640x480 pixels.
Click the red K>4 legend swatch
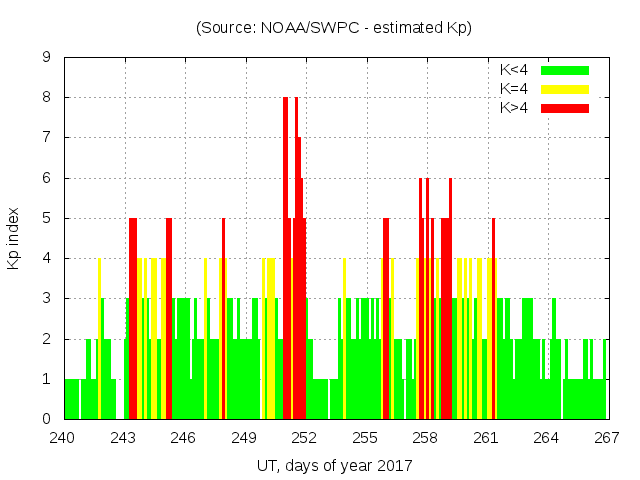565,108
